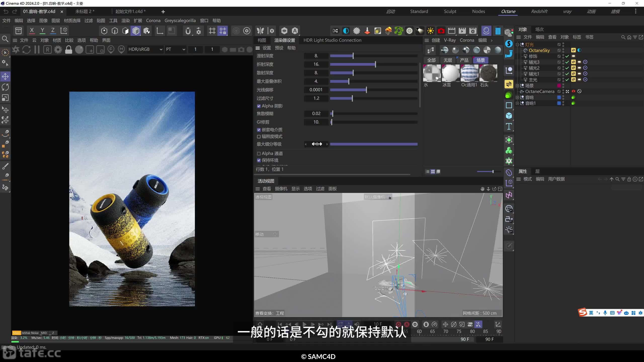
Task: Click the 光线偏移 value field 0.0001
Action: [316, 90]
